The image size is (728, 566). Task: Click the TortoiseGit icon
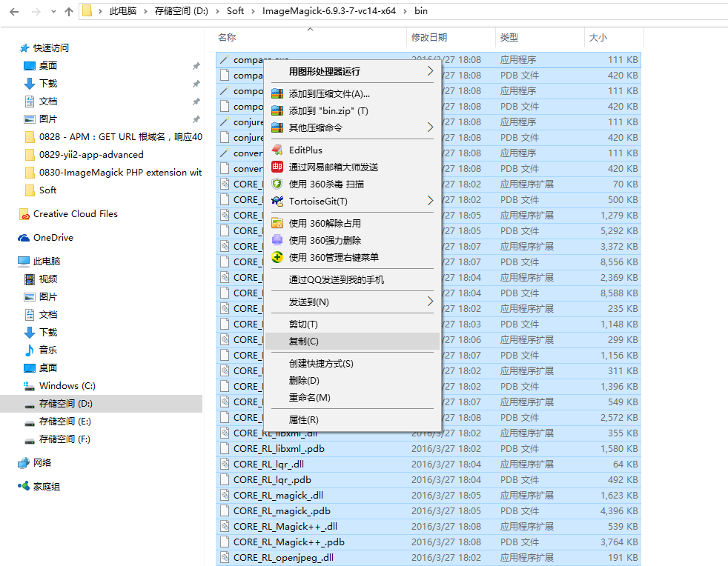coord(277,201)
